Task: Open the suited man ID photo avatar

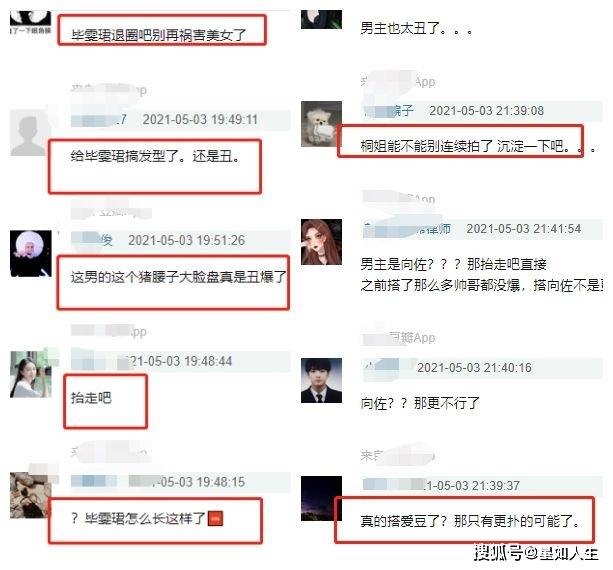Action: click(x=321, y=380)
